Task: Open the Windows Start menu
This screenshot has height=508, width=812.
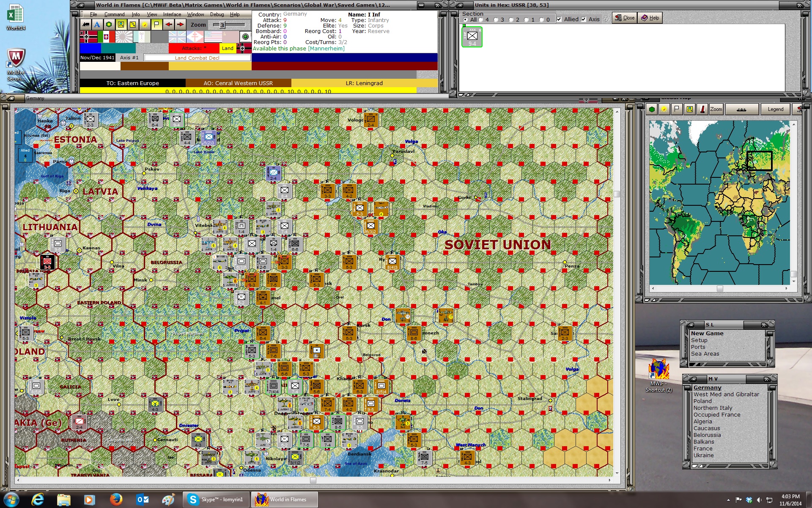Action: 11,500
